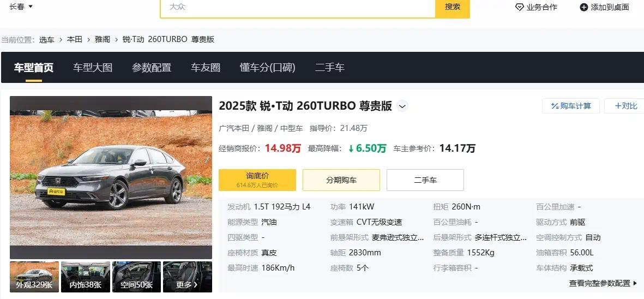
Task: Click page title 2025款 锐·T动 260TURBO 尊贵版
Action: coord(305,106)
